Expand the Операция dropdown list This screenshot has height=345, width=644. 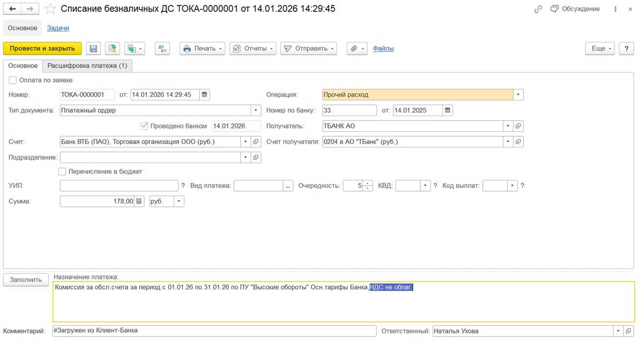coord(518,95)
